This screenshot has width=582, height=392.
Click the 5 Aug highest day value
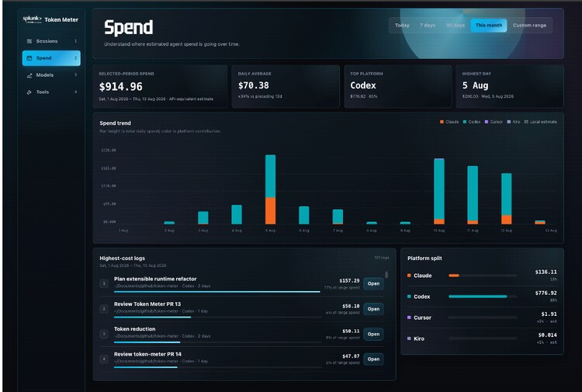[475, 85]
